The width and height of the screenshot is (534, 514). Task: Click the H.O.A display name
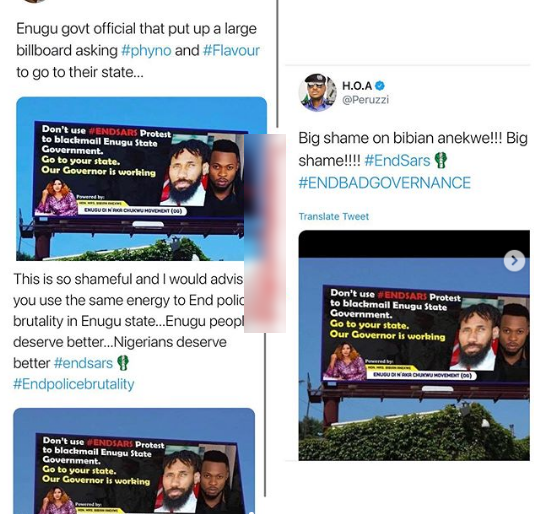[x=357, y=86]
